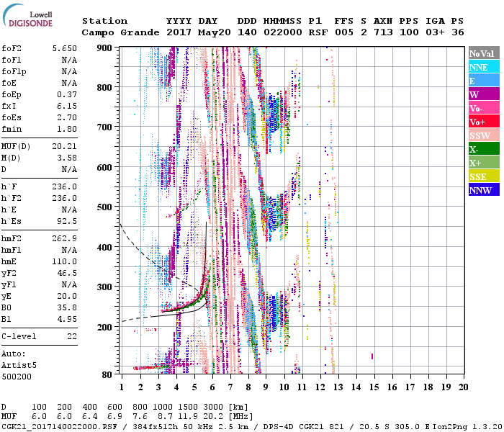
Task: Select the MUF(D) value 20.21
Action: tap(65, 145)
